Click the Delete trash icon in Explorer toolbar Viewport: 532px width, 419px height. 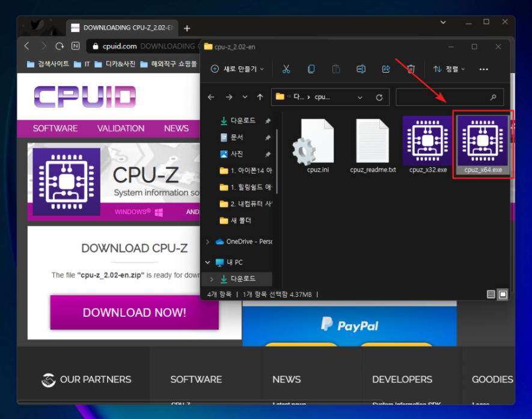(411, 69)
